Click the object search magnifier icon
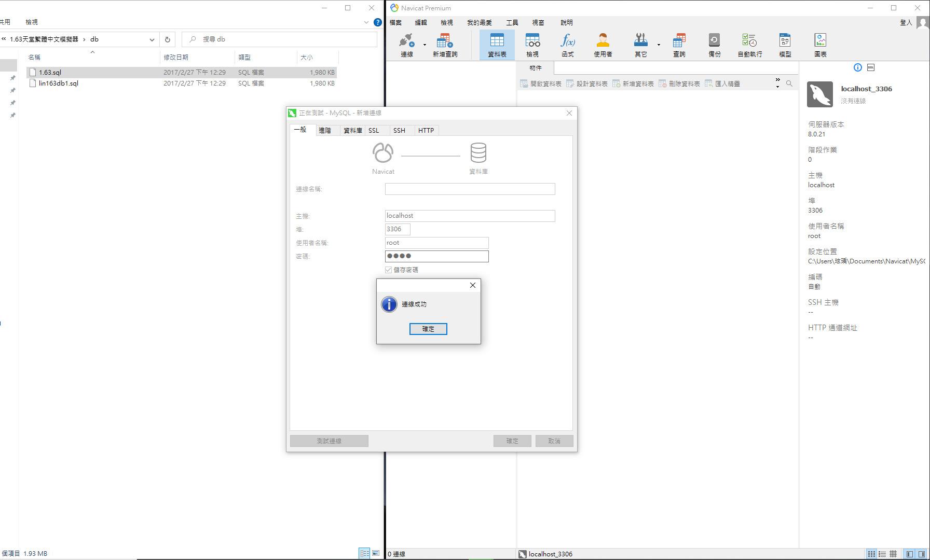Viewport: 930px width, 560px height. click(x=789, y=83)
